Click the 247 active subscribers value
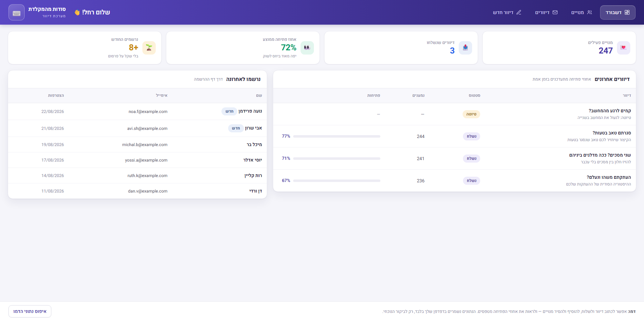The height and width of the screenshot is (321, 644). point(606,51)
